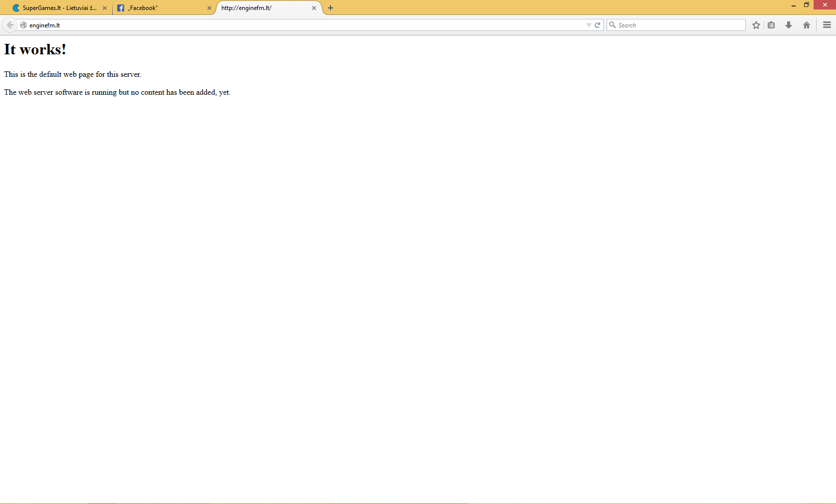This screenshot has width=836, height=504.
Task: Switch to the SuperGames.lt tab
Action: (59, 8)
